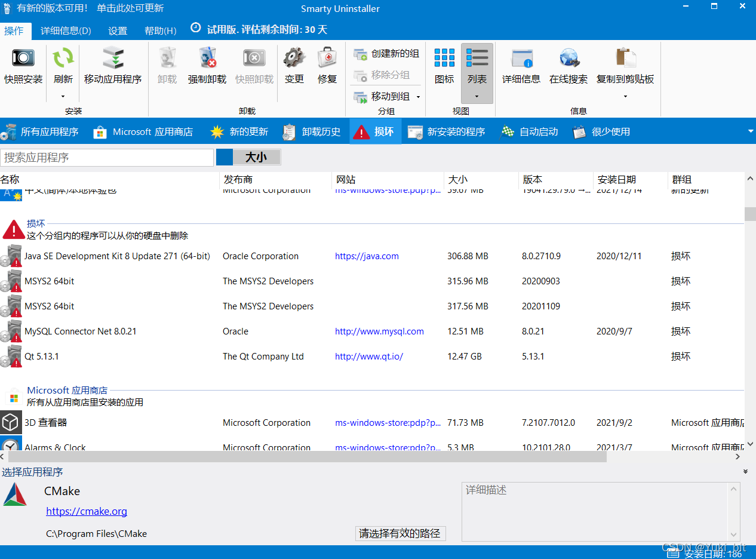
Task: Open the 操作 ribbon tab
Action: [14, 31]
